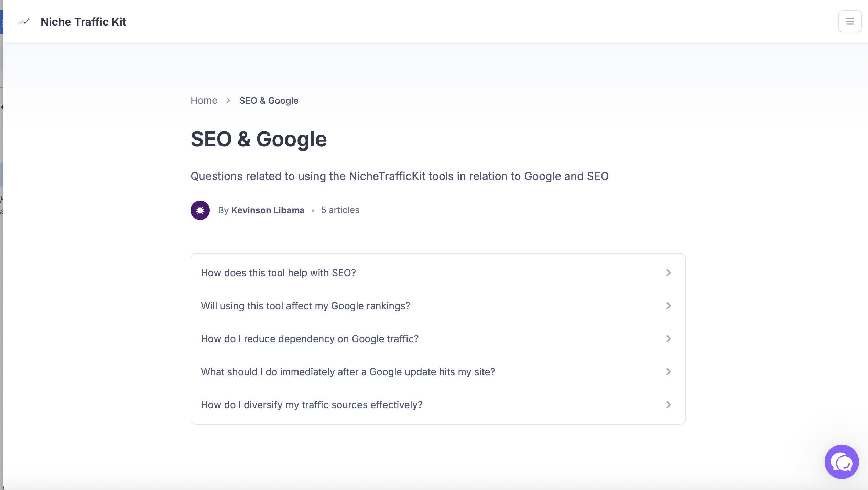Viewport: 868px width, 490px height.
Task: Click chevron beside 'How do I reduce dependency on Google traffic?'
Action: 668,339
